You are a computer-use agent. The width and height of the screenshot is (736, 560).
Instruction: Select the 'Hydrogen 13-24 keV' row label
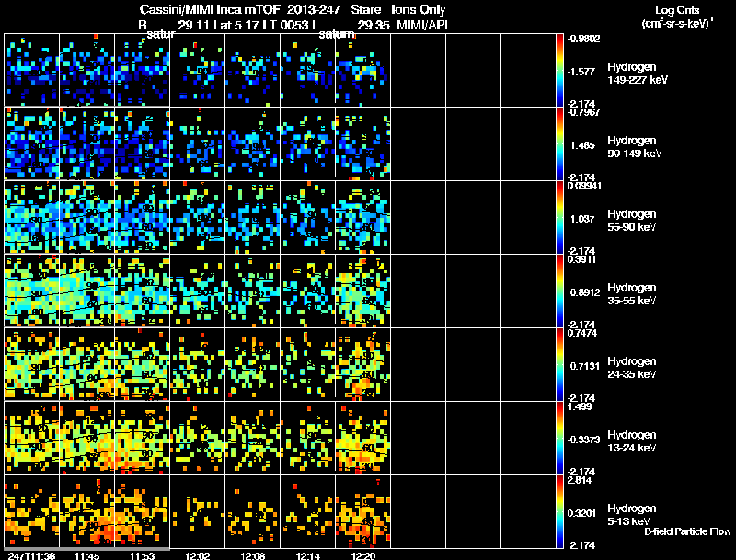click(632, 441)
